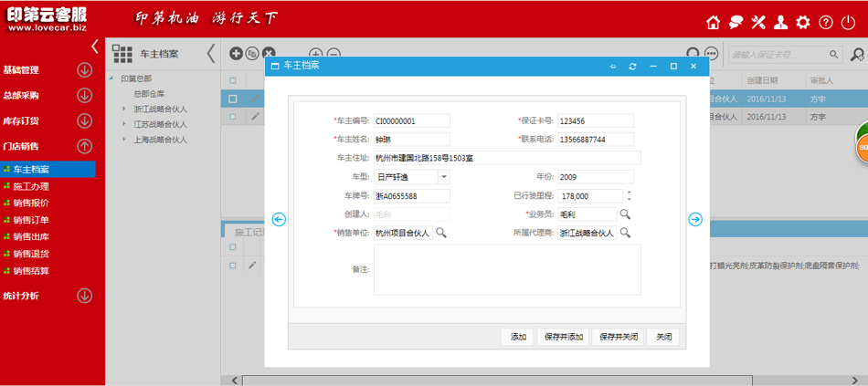Collapse the red sidebar with chevron
This screenshot has height=386, width=868.
[95, 47]
